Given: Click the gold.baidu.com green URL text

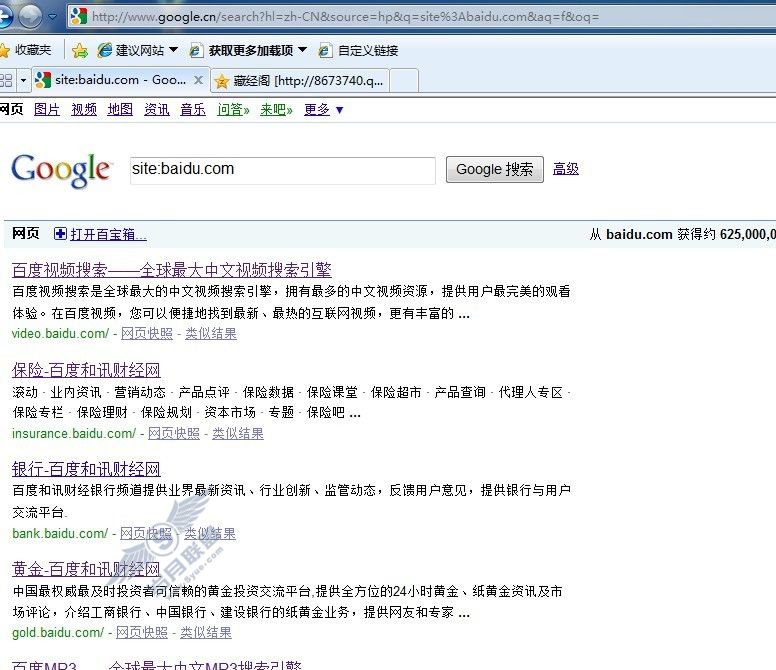Looking at the screenshot, I should pyautogui.click(x=58, y=632).
